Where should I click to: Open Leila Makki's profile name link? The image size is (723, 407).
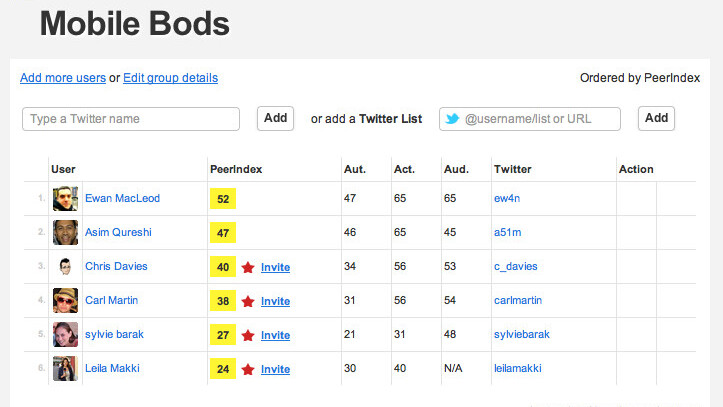pyautogui.click(x=112, y=368)
